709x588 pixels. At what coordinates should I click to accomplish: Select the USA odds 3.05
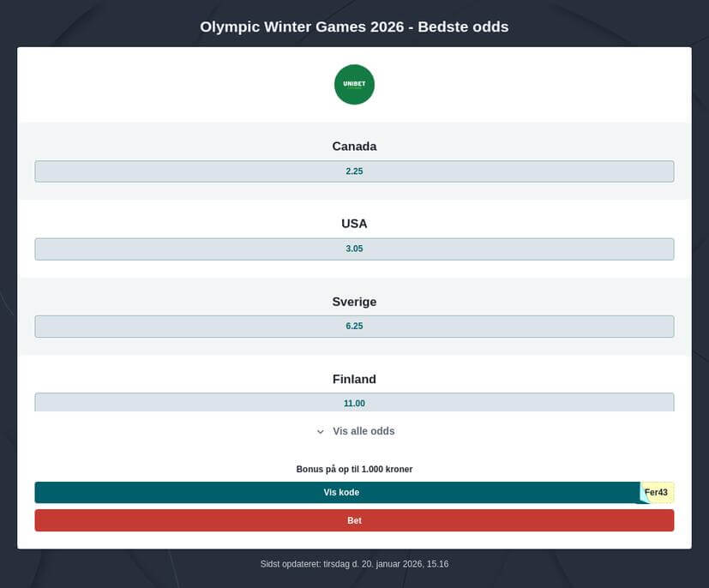click(x=354, y=248)
